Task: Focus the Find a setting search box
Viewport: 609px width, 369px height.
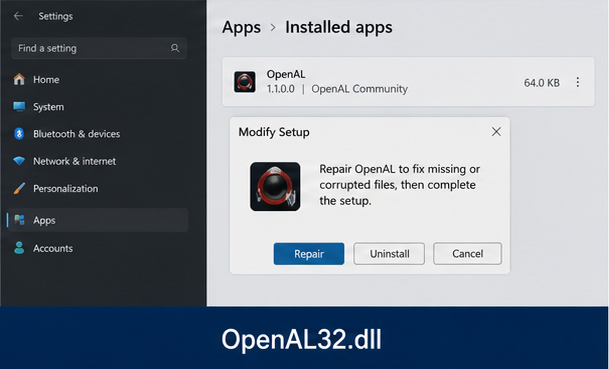Action: 99,48
